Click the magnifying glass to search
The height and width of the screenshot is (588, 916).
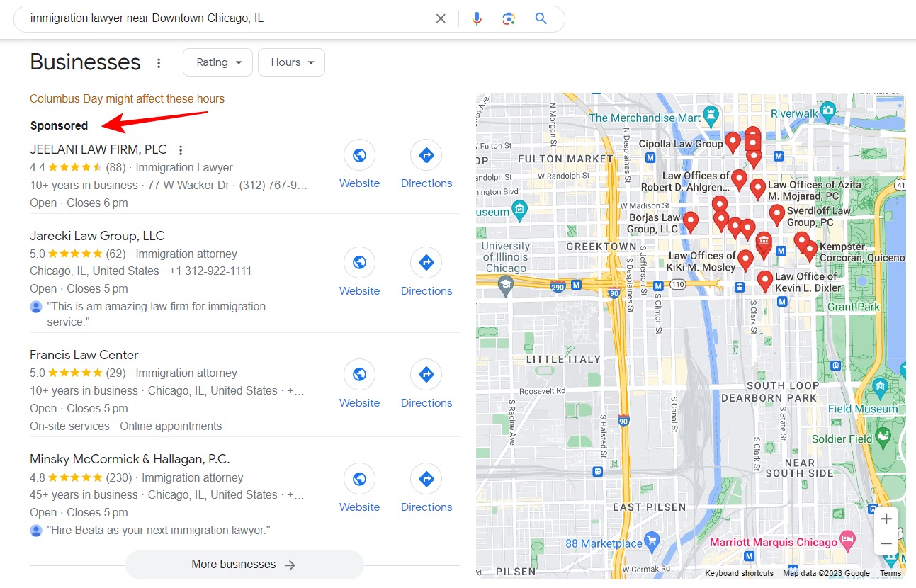[541, 18]
